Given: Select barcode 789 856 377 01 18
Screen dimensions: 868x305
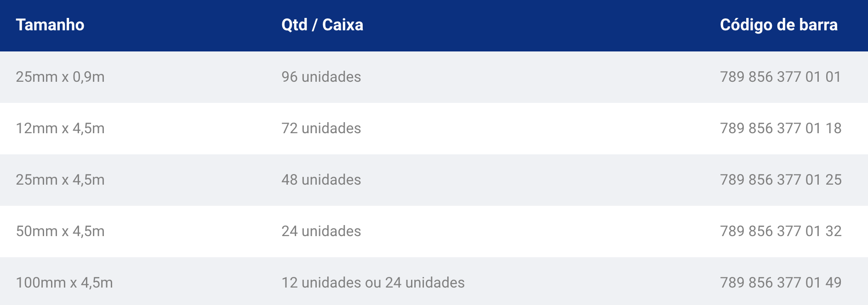Looking at the screenshot, I should pyautogui.click(x=781, y=128).
